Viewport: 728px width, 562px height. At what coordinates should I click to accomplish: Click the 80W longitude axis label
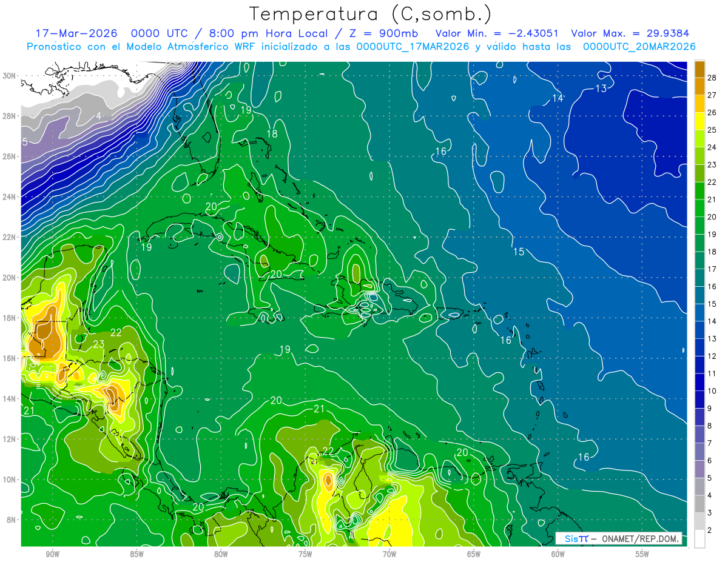coord(221,554)
